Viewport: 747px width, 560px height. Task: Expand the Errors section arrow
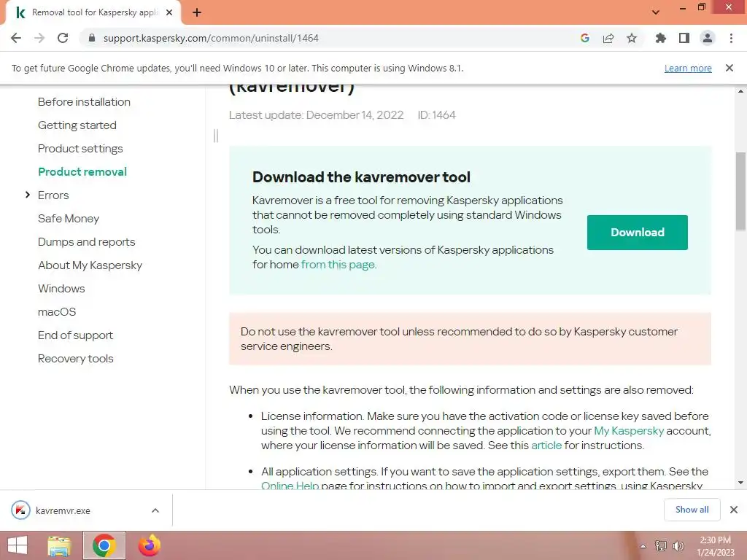pos(28,195)
